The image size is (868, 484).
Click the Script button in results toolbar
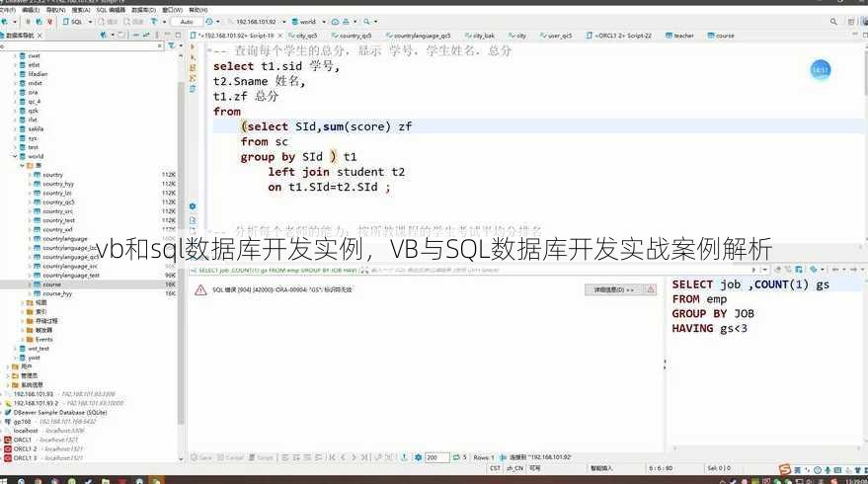[x=261, y=457]
